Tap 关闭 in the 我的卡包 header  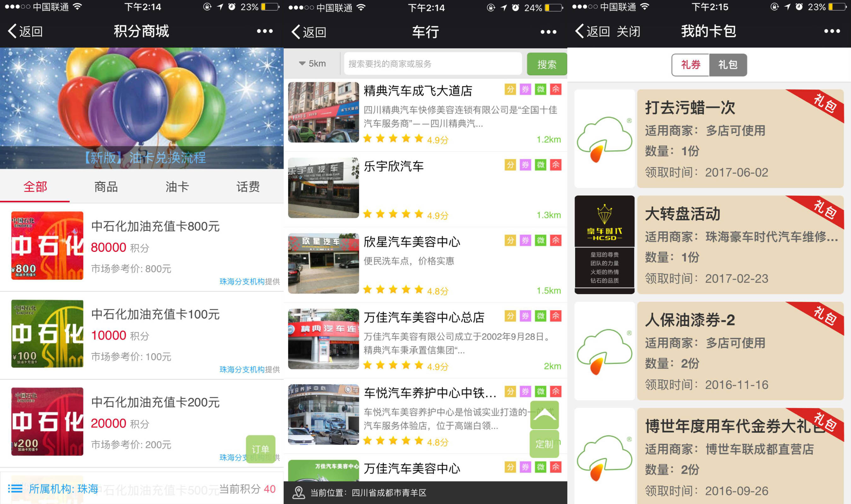(628, 31)
